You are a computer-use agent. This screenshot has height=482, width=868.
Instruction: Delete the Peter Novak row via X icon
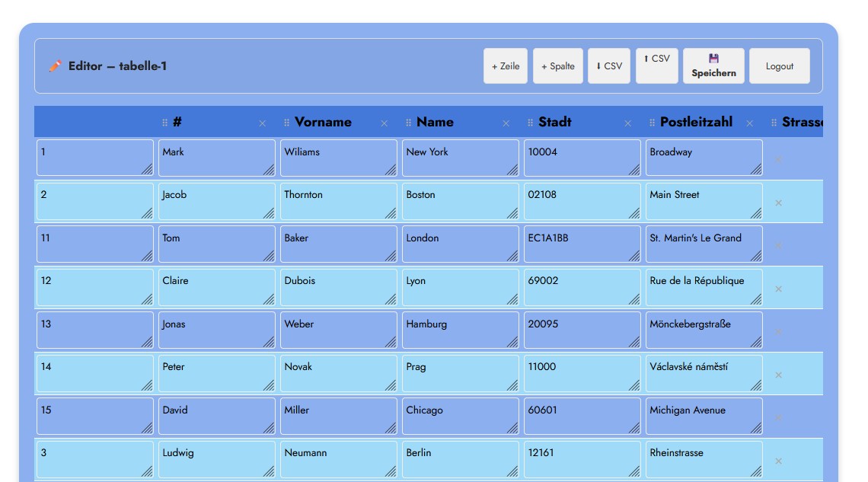(778, 375)
